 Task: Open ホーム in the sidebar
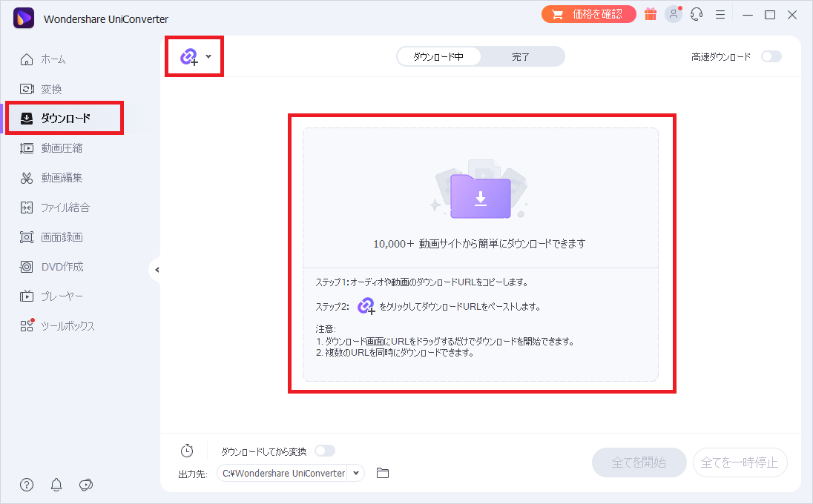point(53,59)
